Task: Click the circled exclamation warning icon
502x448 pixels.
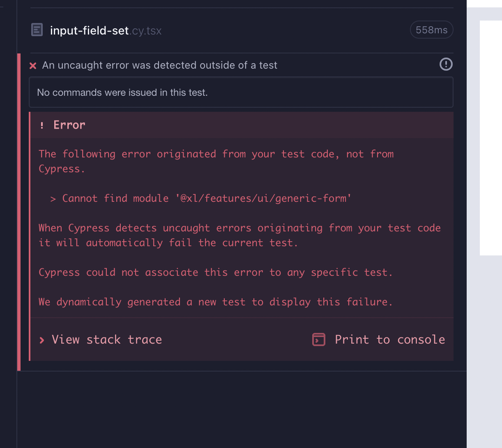Action: (x=446, y=64)
